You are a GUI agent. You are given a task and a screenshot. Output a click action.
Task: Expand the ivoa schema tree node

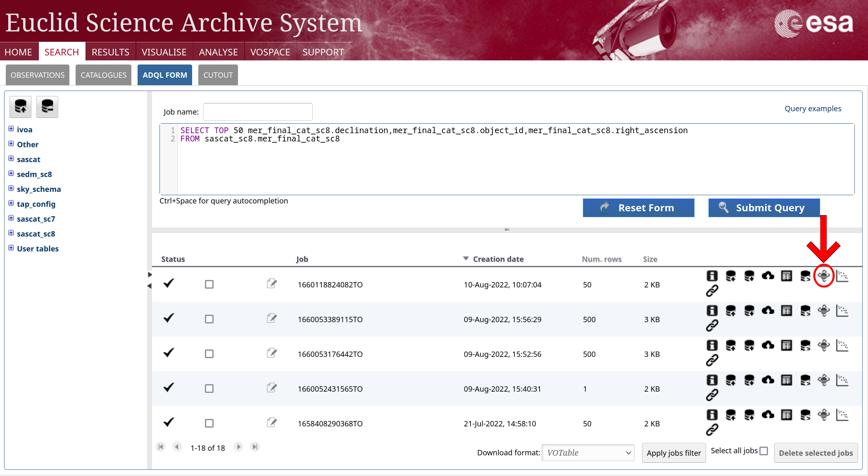pos(11,129)
